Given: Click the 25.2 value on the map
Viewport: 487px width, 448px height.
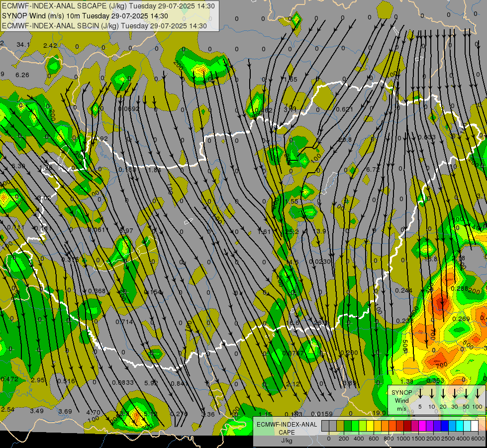Looking at the screenshot, I should point(292,231).
